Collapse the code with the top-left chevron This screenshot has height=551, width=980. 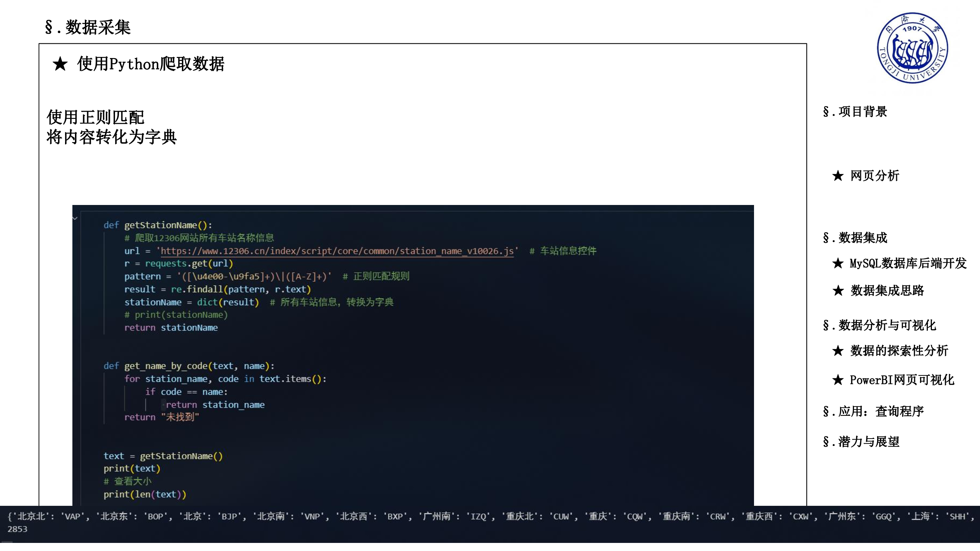click(x=75, y=218)
